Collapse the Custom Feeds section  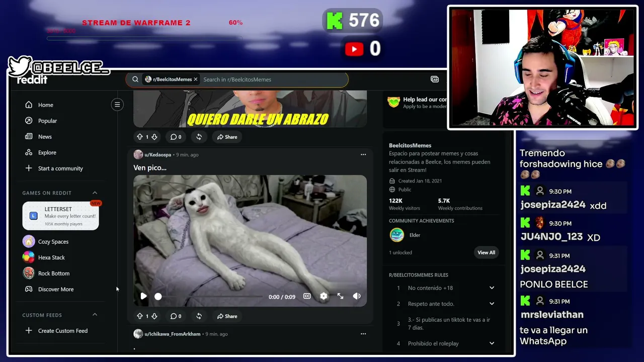pyautogui.click(x=95, y=315)
